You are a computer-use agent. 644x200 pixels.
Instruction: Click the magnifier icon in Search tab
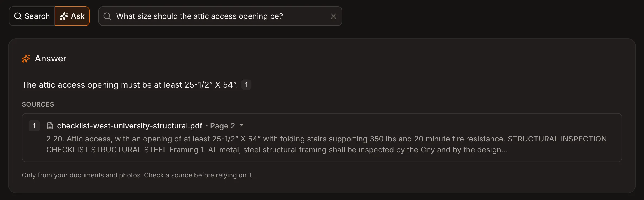[x=18, y=16]
